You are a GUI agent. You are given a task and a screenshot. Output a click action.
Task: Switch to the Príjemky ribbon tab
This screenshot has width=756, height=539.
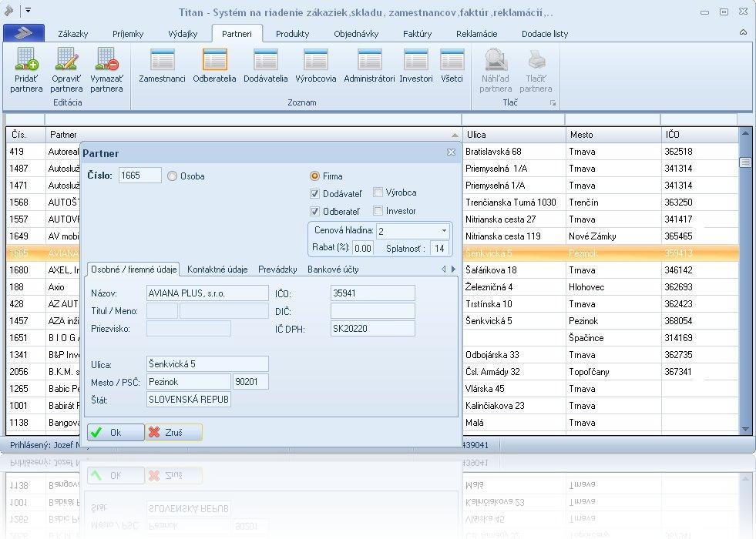[128, 34]
